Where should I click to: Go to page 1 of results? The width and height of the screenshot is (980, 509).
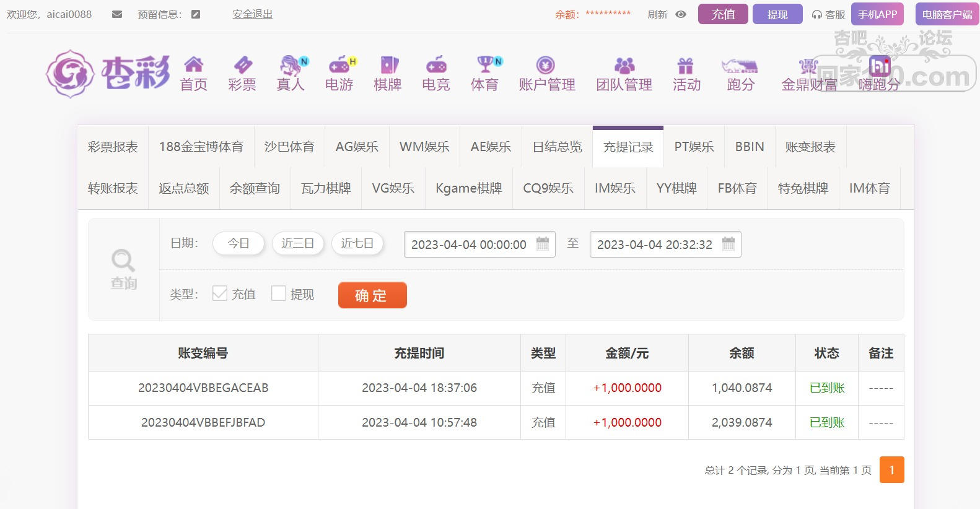pyautogui.click(x=892, y=469)
